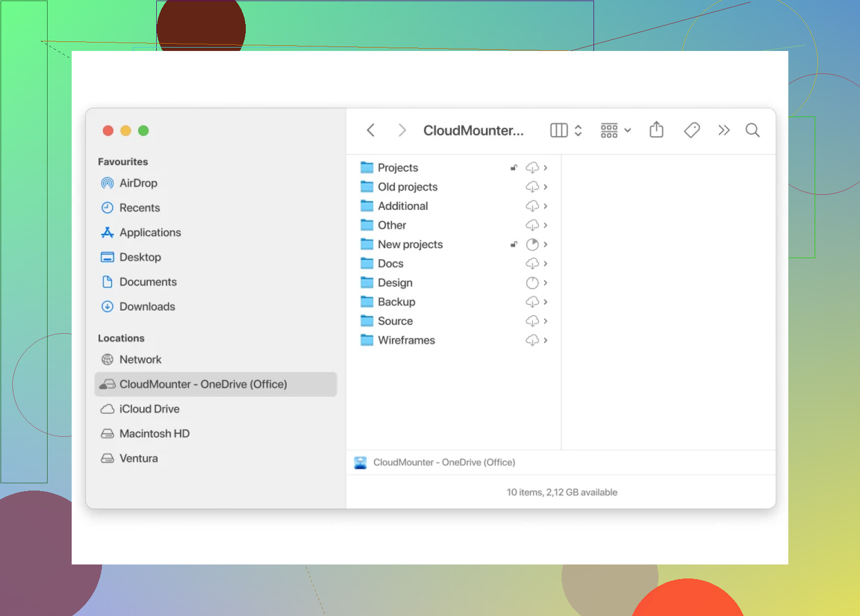Click the progress circle beside Design

point(532,283)
